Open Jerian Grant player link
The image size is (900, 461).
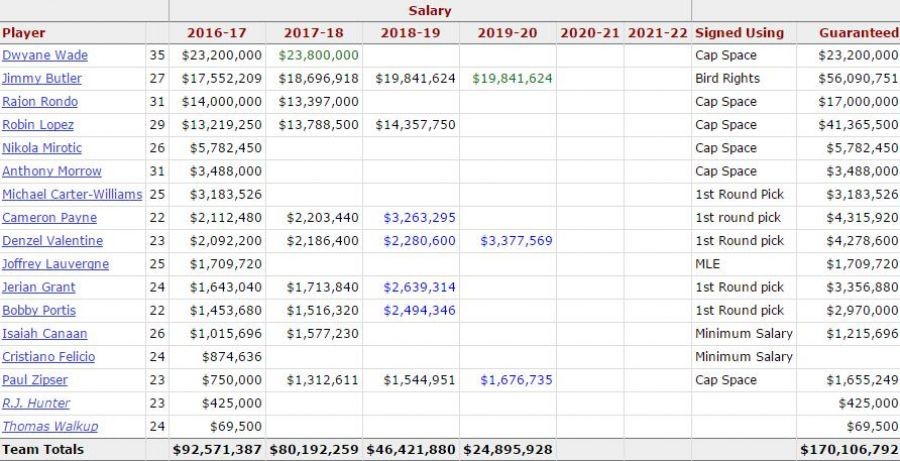37,287
